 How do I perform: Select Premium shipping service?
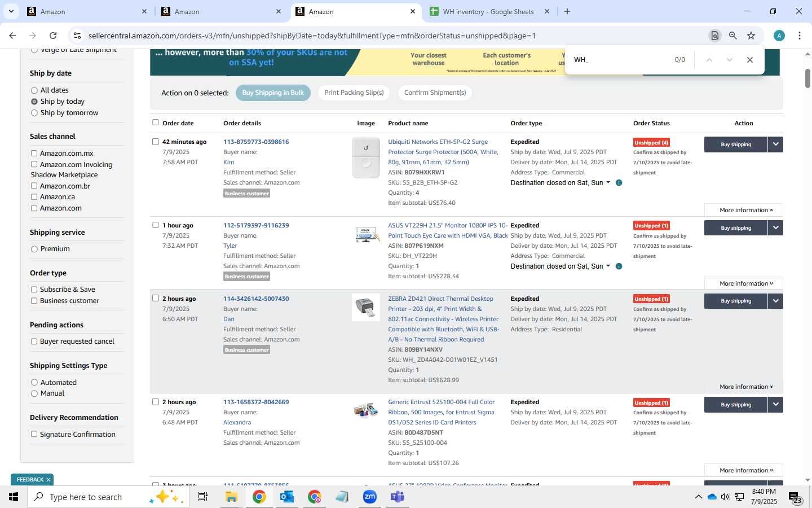(34, 249)
